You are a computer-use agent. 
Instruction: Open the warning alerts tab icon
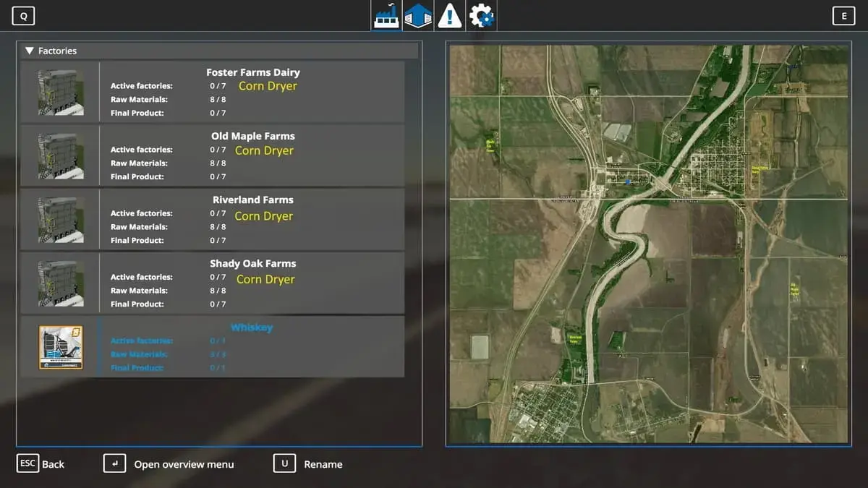point(450,15)
